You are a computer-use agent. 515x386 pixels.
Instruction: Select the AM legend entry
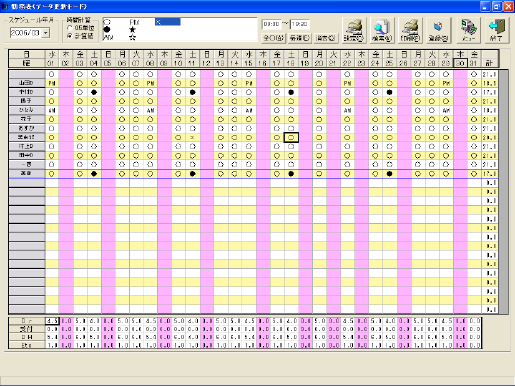[x=108, y=37]
